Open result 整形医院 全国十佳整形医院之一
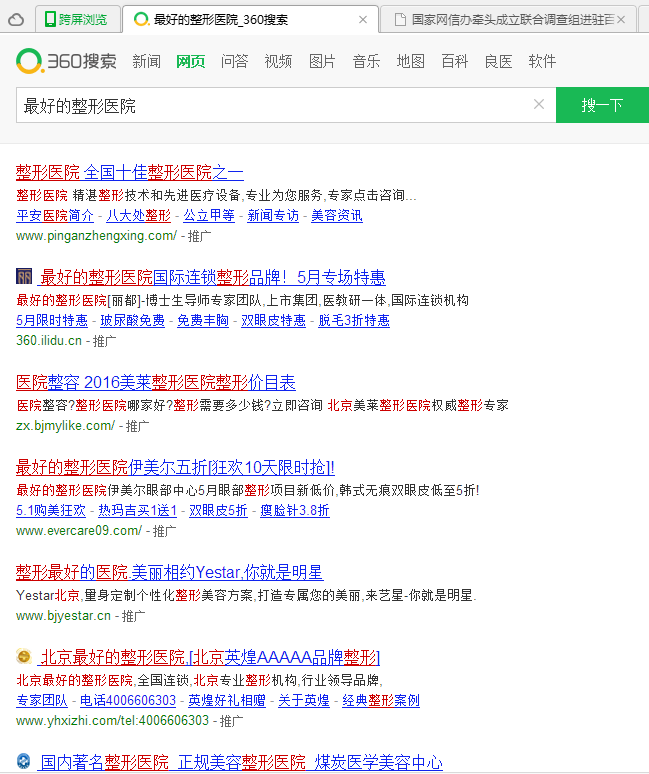The width and height of the screenshot is (649, 774). click(x=130, y=172)
